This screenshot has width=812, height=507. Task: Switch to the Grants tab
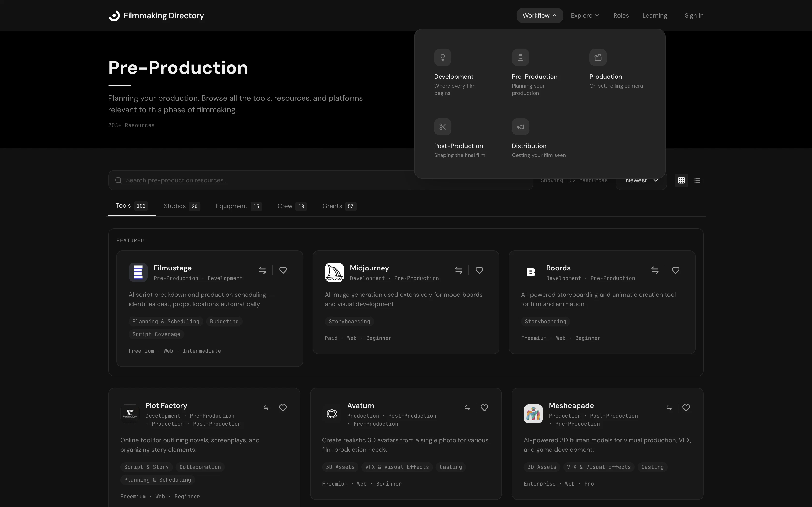[x=339, y=206]
